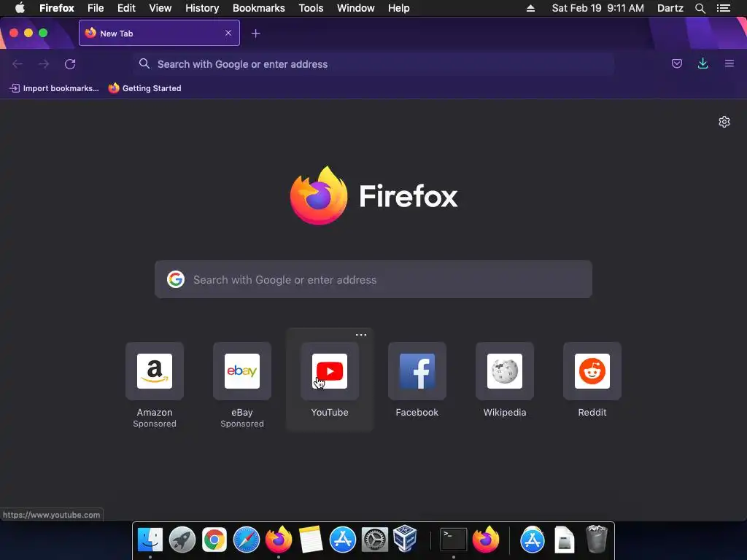This screenshot has width=747, height=560.
Task: Open the Wikipedia shortcut tile
Action: (x=505, y=371)
